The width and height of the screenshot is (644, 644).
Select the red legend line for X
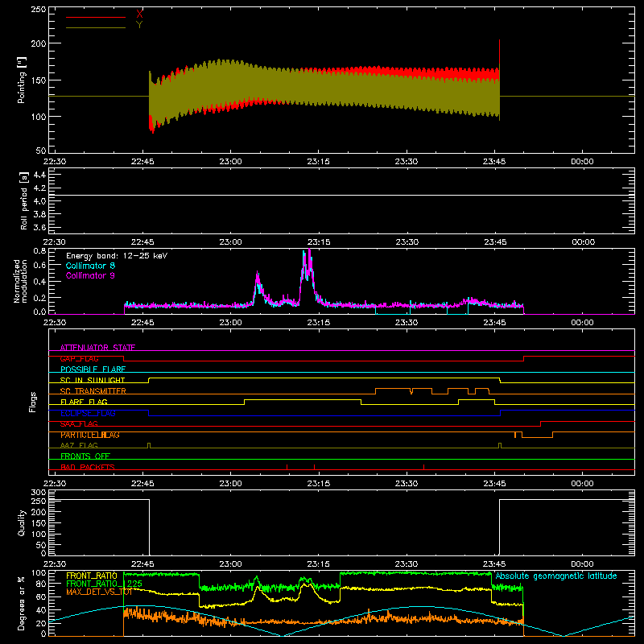[x=96, y=17]
